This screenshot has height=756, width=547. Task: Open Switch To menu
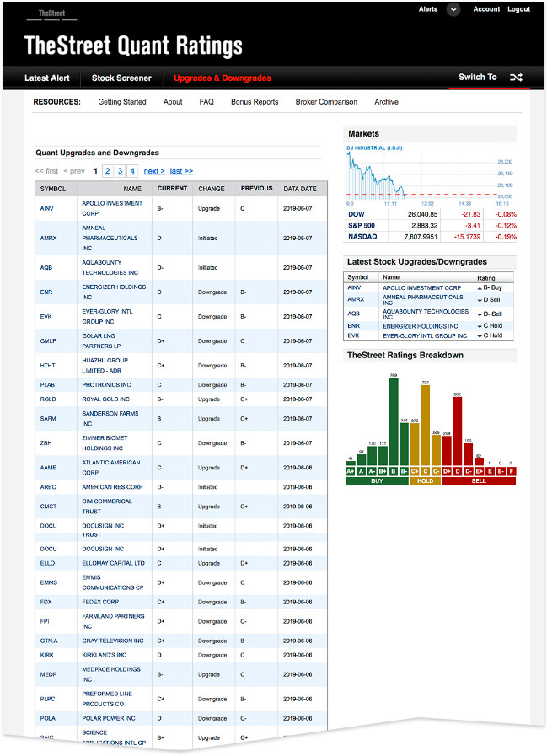point(478,78)
